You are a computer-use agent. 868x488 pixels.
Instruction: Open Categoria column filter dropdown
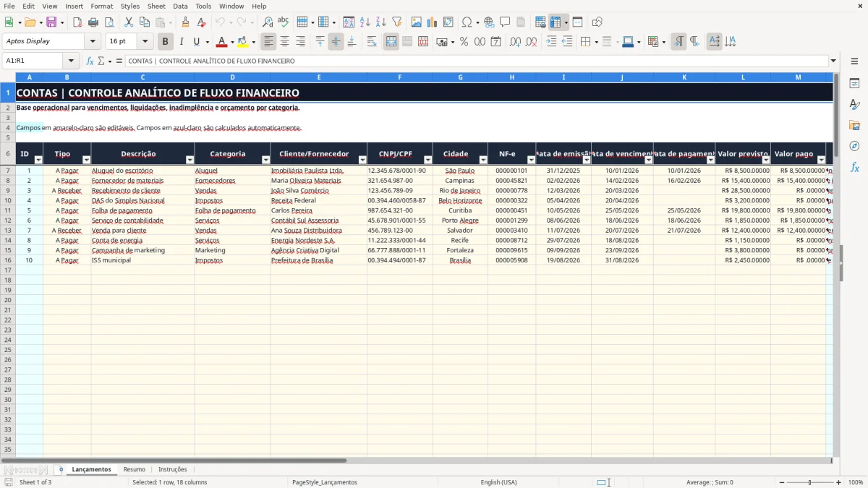coord(265,160)
